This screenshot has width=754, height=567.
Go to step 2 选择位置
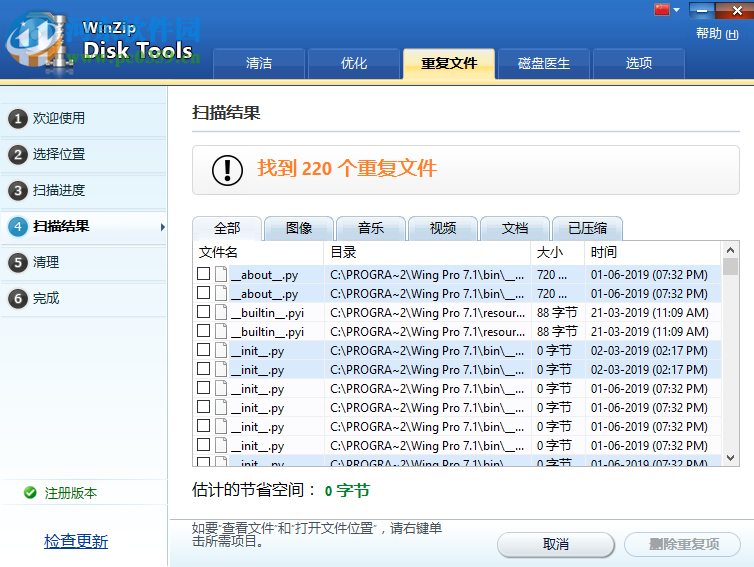tap(83, 154)
